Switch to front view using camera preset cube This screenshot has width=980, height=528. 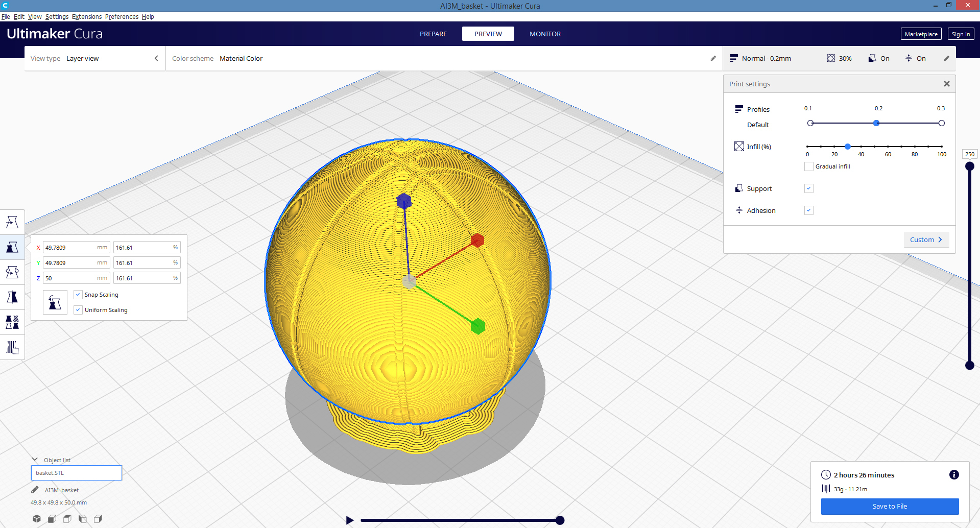(52, 518)
